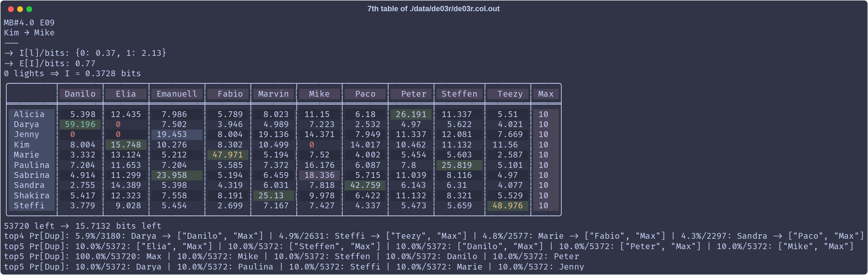
Task: Click the Steffi row label
Action: point(32,206)
